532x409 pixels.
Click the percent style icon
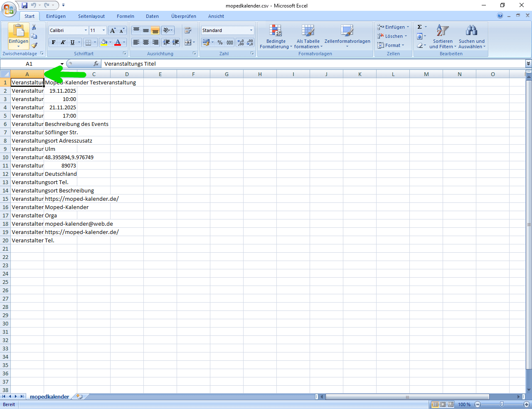tap(220, 42)
